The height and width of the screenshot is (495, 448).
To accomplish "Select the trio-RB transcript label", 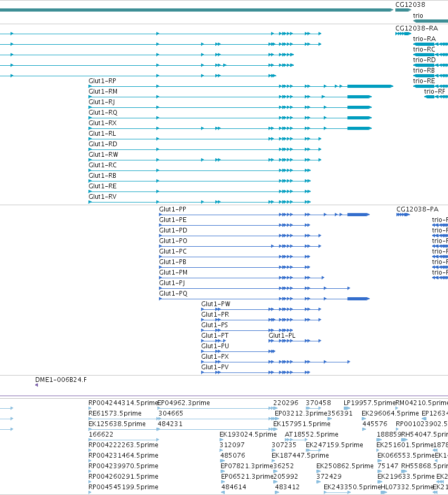I will pos(424,70).
